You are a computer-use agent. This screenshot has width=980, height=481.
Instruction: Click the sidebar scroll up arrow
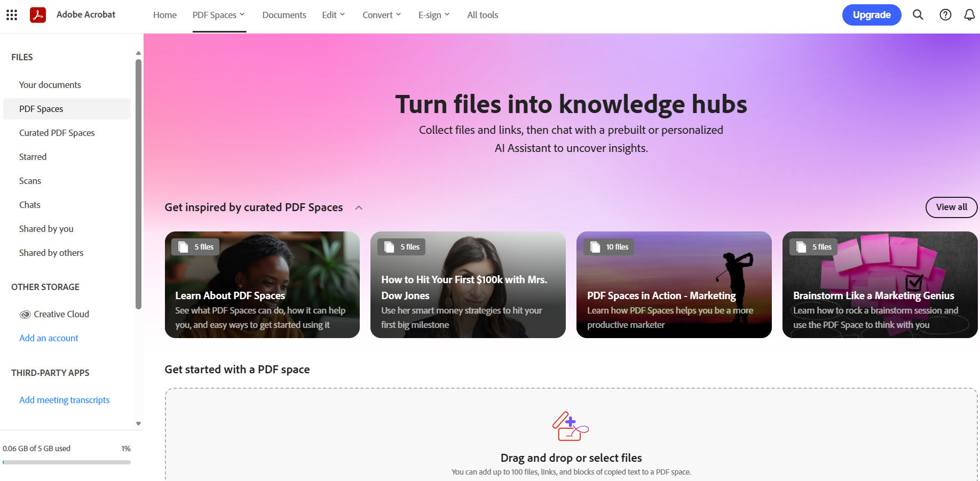point(138,53)
